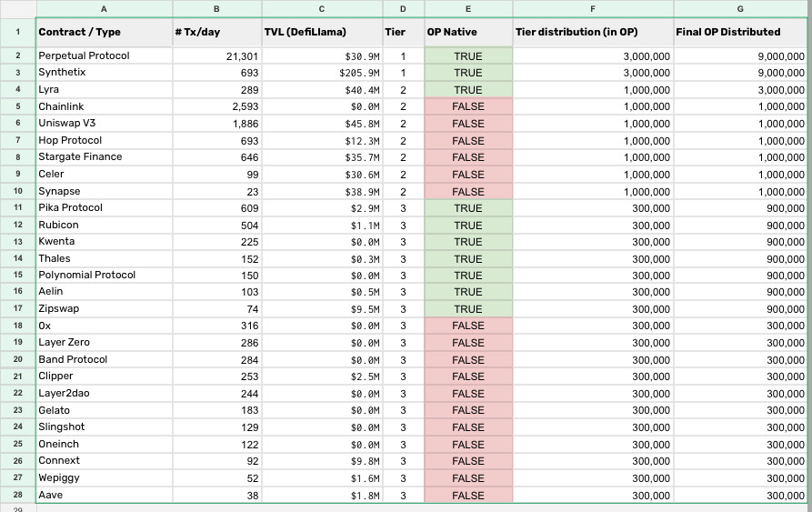
Task: Select row 1 header number
Action: [17, 32]
